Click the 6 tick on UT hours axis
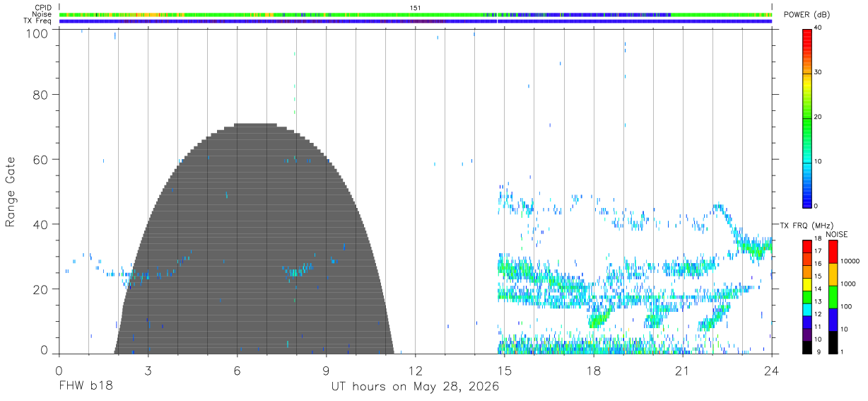868x401 pixels. pyautogui.click(x=237, y=371)
